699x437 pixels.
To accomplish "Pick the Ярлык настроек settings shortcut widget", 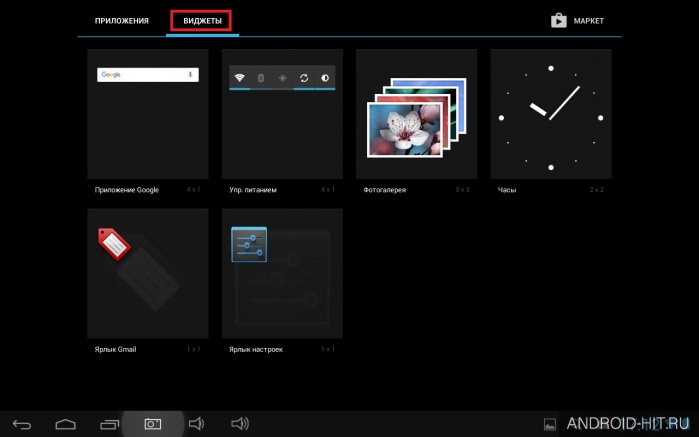I will pyautogui.click(x=282, y=273).
